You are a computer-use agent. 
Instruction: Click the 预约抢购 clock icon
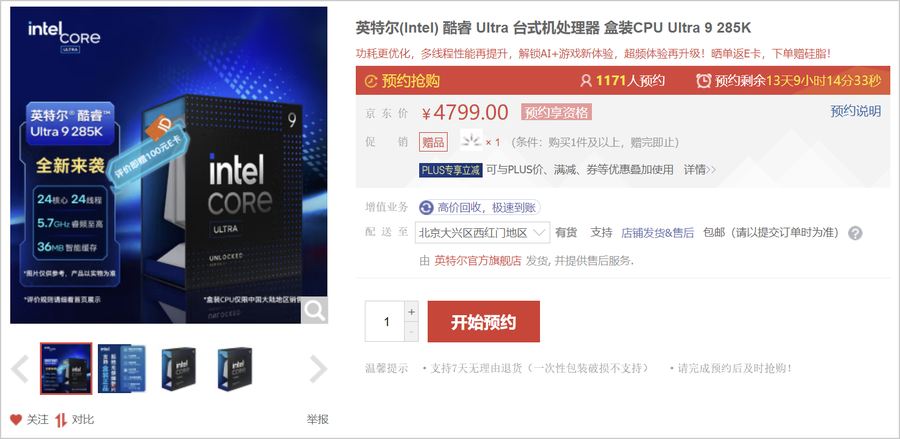pyautogui.click(x=372, y=81)
